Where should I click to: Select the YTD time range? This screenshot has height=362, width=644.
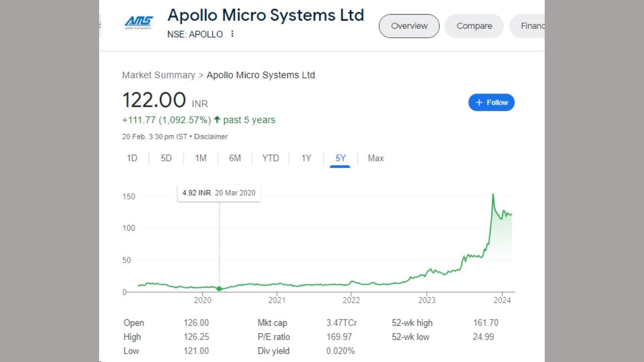[270, 158]
